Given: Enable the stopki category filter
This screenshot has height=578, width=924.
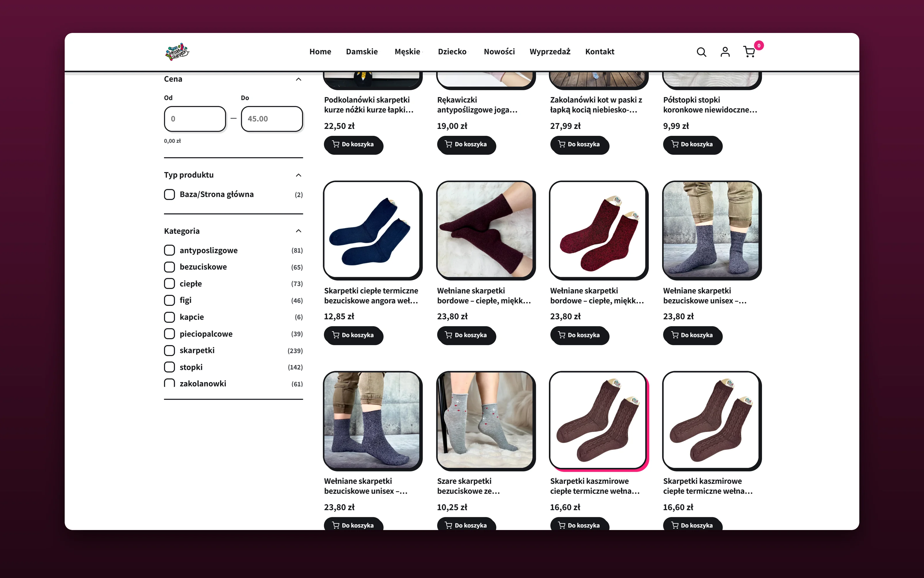Looking at the screenshot, I should pyautogui.click(x=169, y=367).
